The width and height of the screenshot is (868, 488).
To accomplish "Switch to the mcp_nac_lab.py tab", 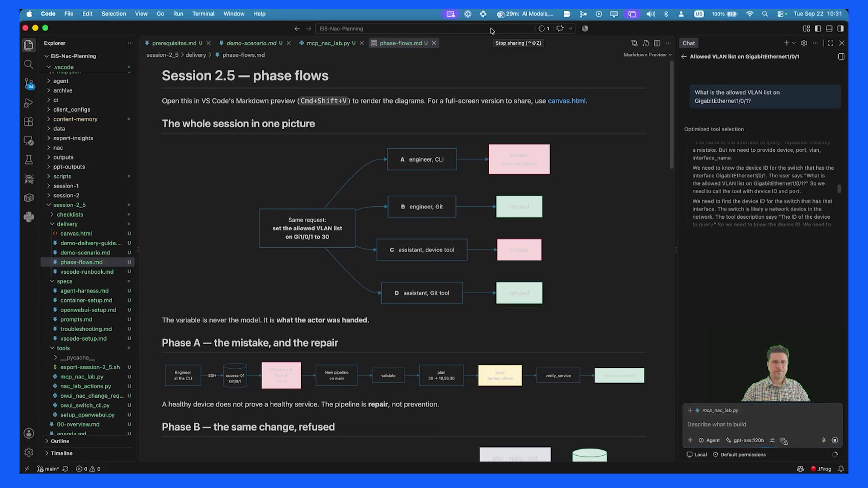I will pyautogui.click(x=328, y=43).
